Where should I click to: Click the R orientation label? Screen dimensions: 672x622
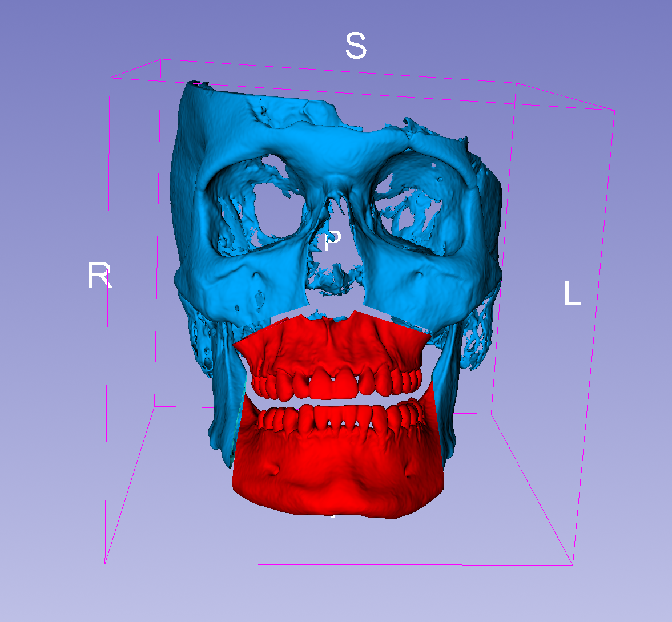coord(99,276)
